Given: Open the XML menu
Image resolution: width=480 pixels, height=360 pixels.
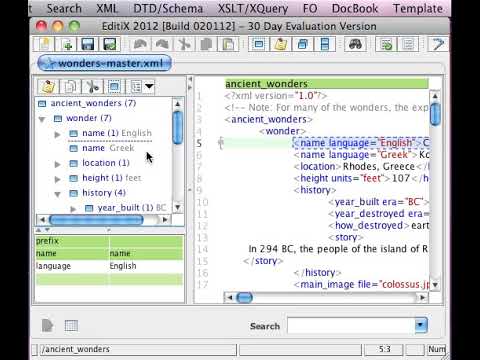Looking at the screenshot, I should tap(107, 8).
